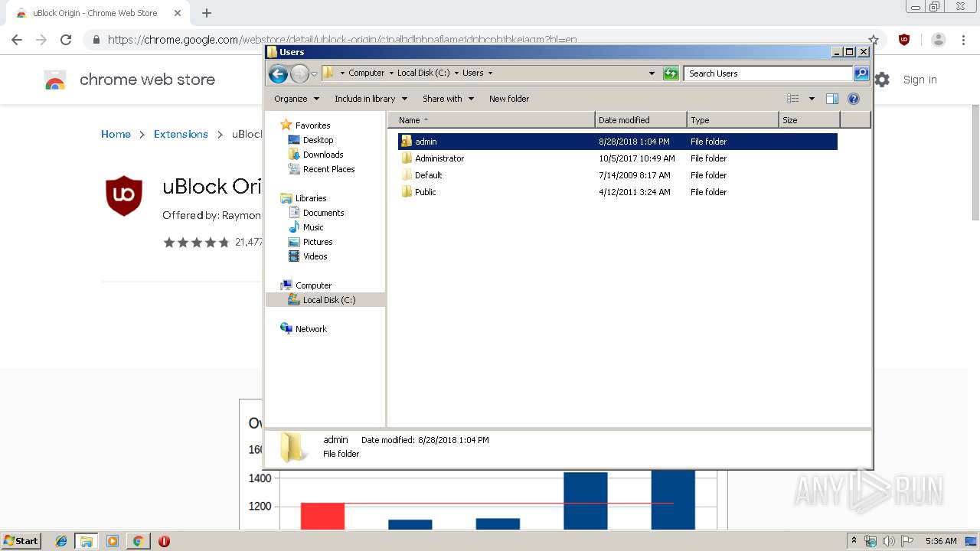Click the Change your view icon

tap(793, 99)
